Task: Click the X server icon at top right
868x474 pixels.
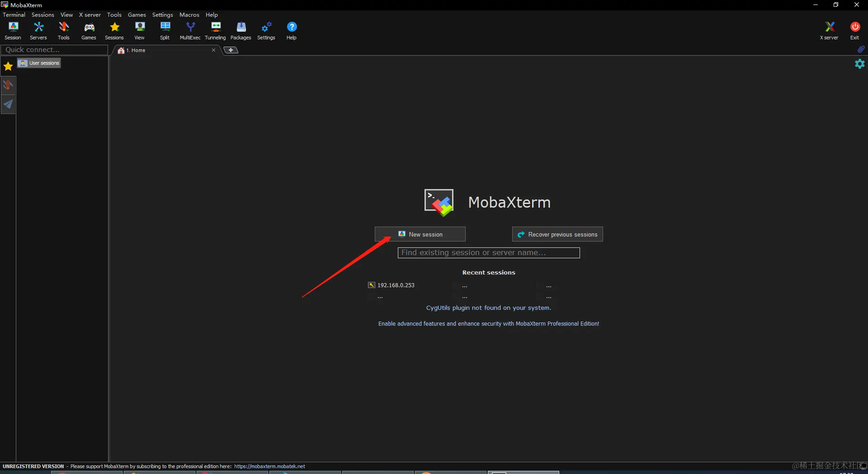Action: [x=829, y=31]
